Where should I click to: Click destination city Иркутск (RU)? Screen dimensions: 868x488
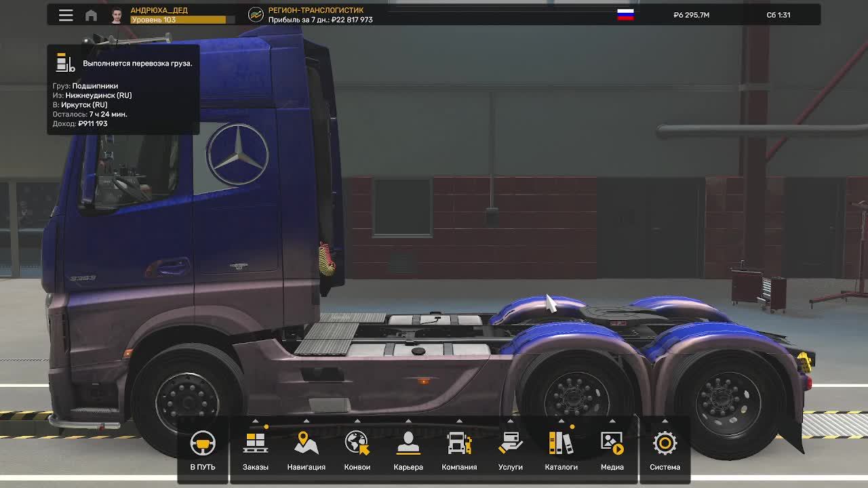(x=84, y=105)
